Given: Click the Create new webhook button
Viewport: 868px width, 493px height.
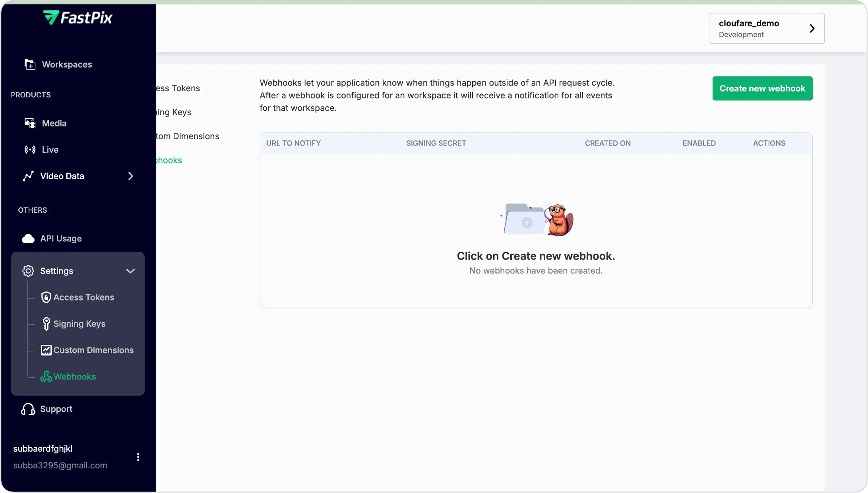Looking at the screenshot, I should point(762,88).
